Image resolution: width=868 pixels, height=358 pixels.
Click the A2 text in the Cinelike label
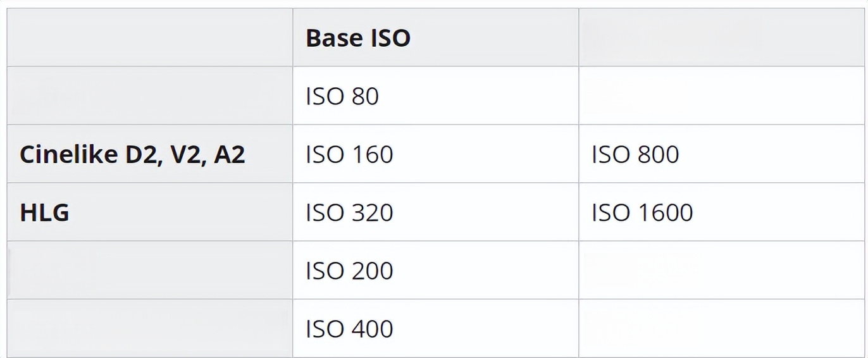click(229, 154)
